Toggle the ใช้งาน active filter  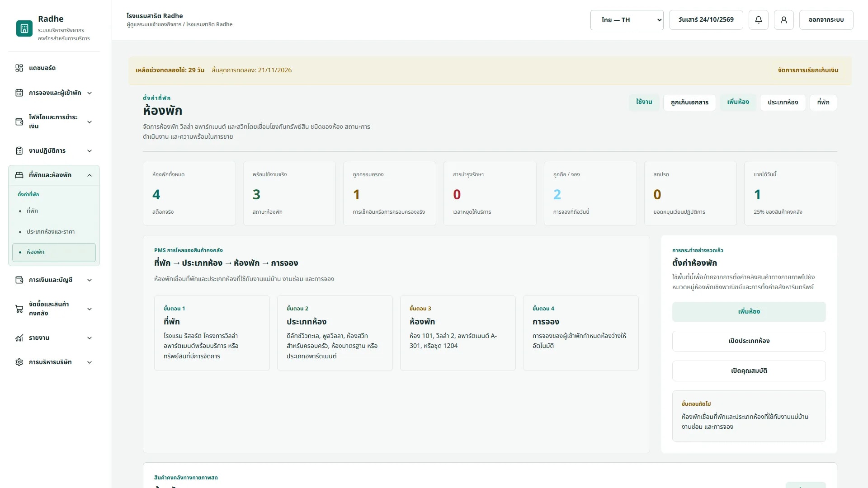pos(644,102)
